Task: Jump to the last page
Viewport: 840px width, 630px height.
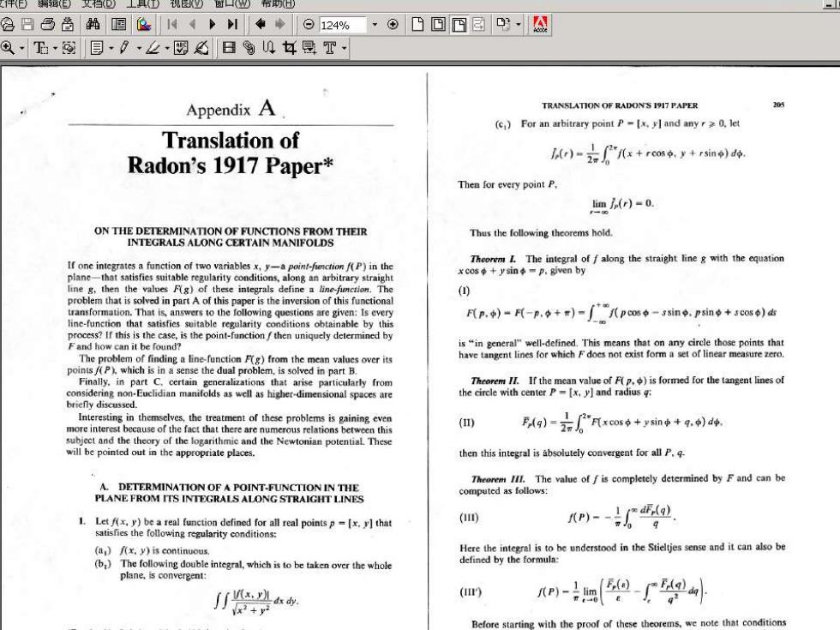Action: (232, 24)
